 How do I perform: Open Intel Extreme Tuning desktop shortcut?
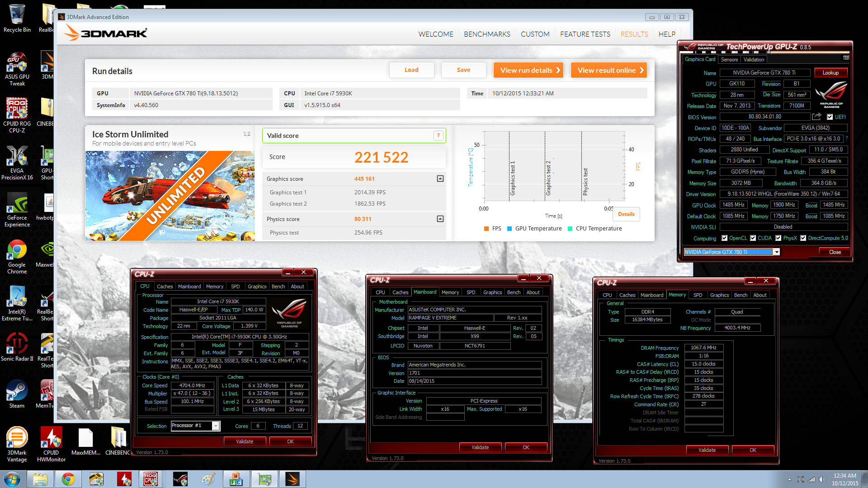click(x=17, y=304)
